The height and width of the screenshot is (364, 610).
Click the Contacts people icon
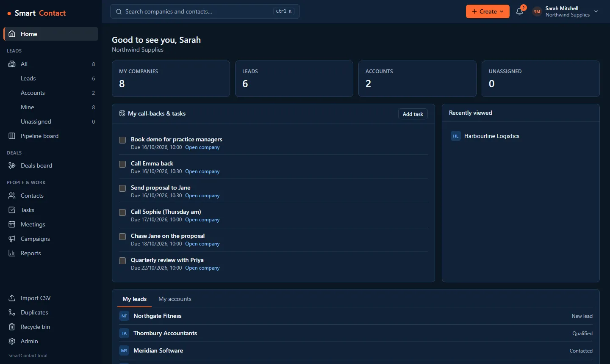pyautogui.click(x=12, y=196)
